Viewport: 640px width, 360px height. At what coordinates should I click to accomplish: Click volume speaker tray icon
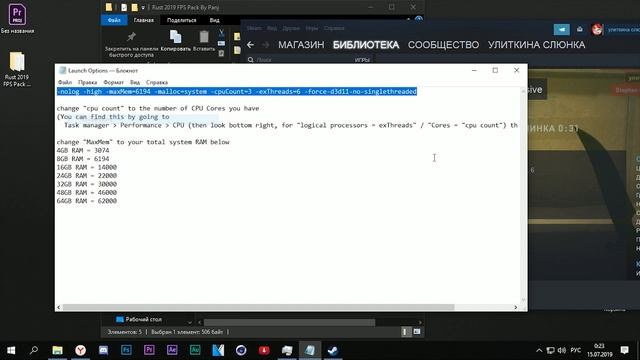[x=562, y=350]
